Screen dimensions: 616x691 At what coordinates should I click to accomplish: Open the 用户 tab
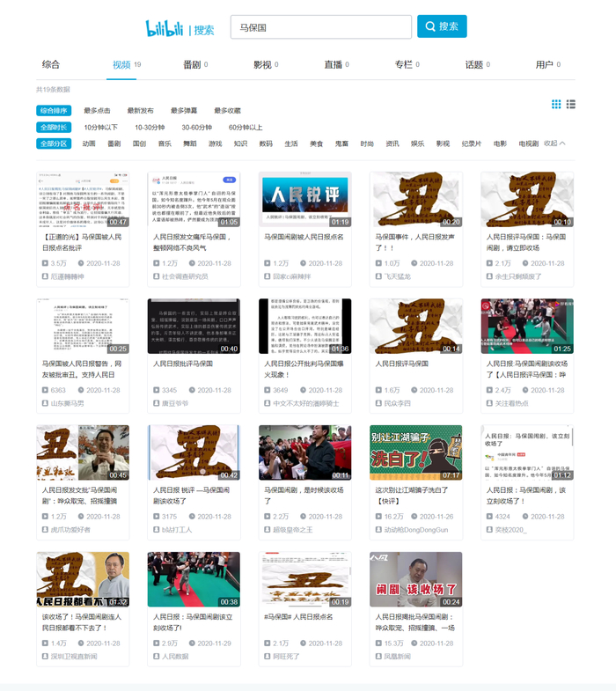coord(547,65)
